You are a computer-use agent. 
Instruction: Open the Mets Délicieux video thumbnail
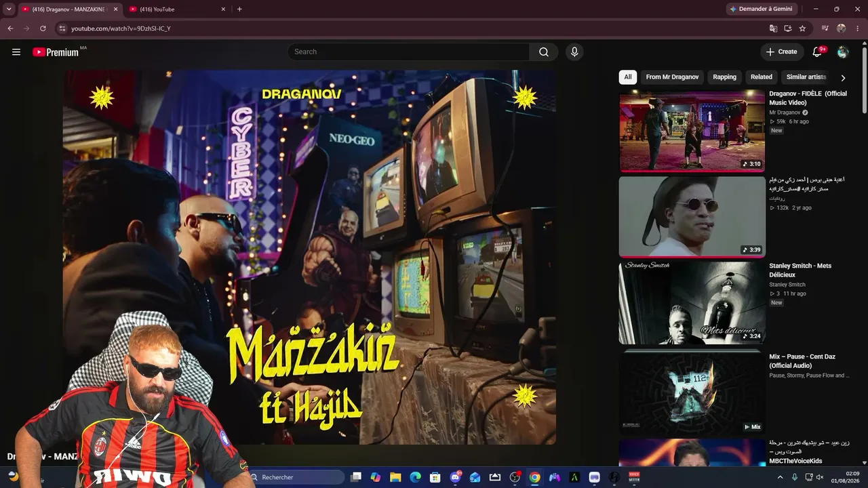(x=692, y=303)
